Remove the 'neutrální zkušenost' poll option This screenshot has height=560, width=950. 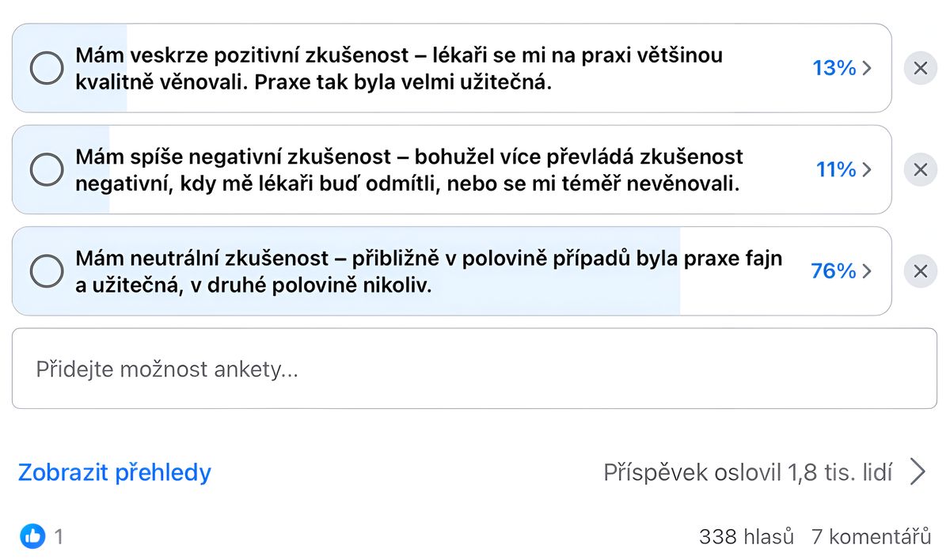[921, 271]
